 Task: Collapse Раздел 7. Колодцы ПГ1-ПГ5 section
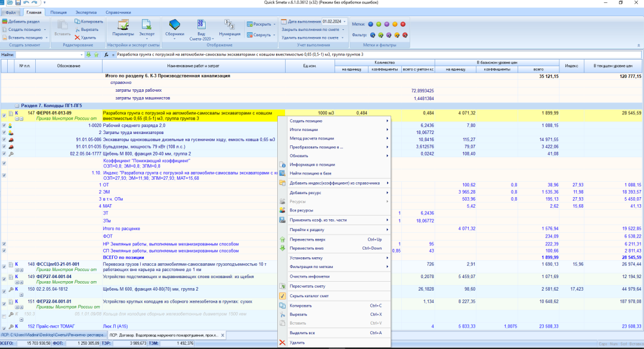[17, 105]
